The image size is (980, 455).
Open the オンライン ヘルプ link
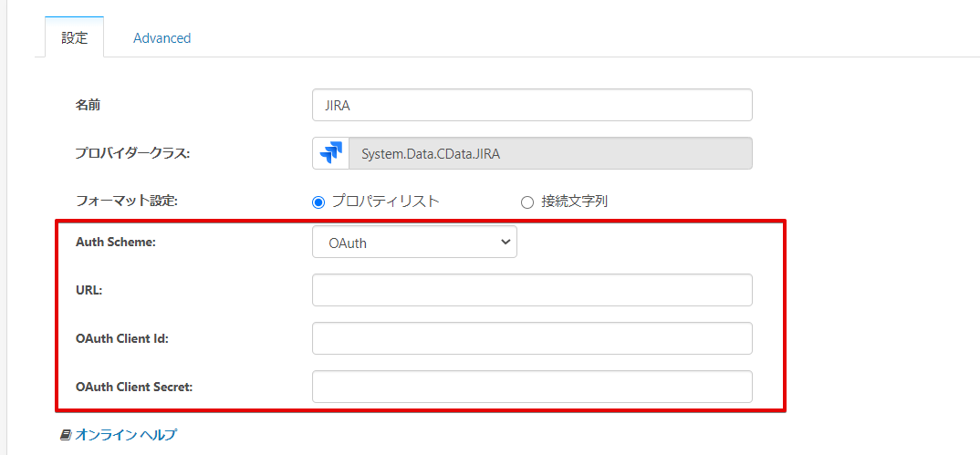pos(126,435)
